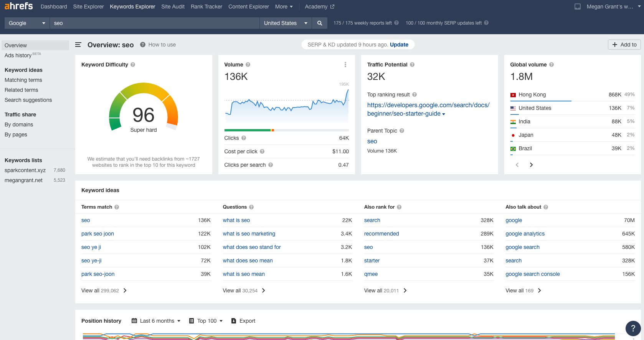This screenshot has height=340, width=644.
Task: Open Top 100 positions dropdown
Action: point(206,321)
